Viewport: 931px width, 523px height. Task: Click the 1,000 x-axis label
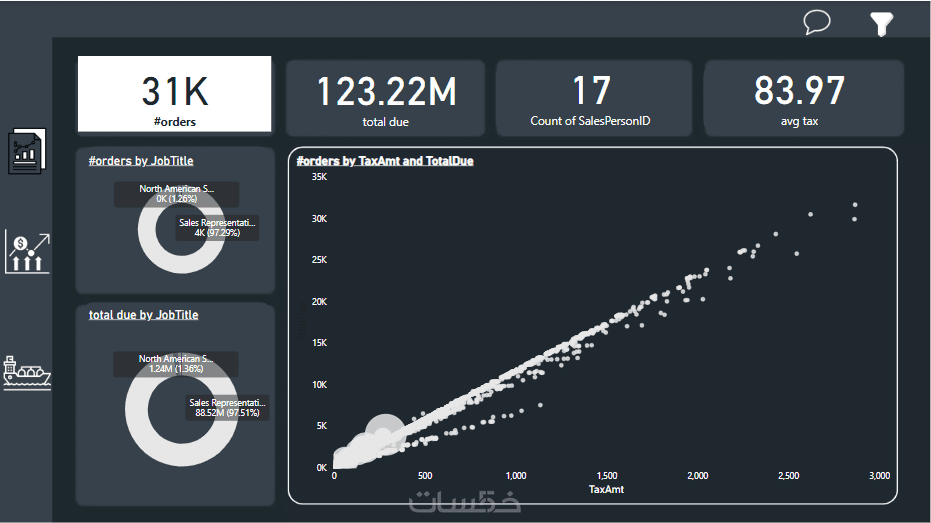point(516,476)
